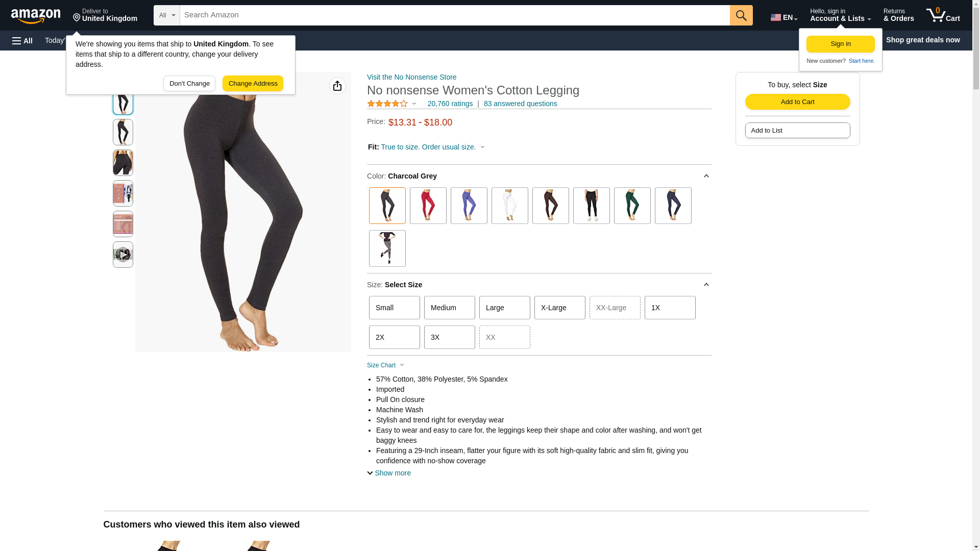Choose the 3X size option
This screenshot has height=551, width=980.
click(x=450, y=337)
